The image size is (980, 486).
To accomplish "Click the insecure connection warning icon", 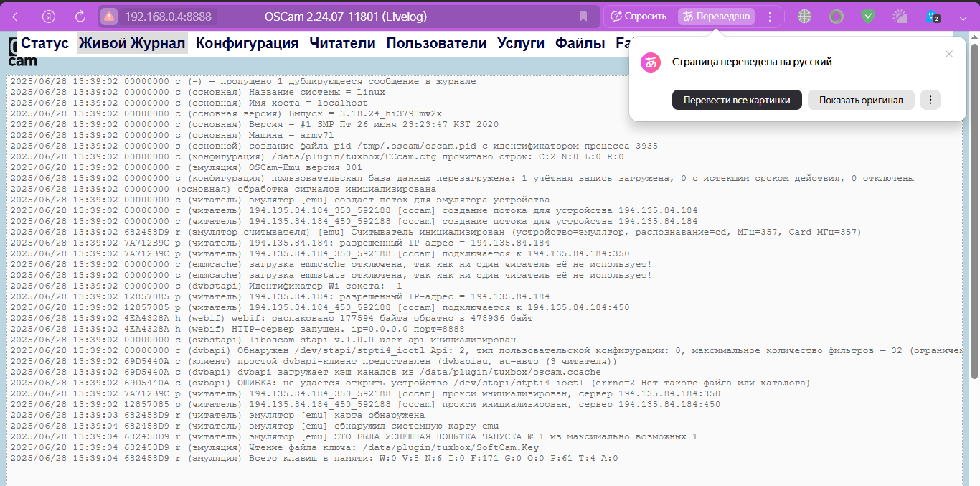I will point(109,16).
